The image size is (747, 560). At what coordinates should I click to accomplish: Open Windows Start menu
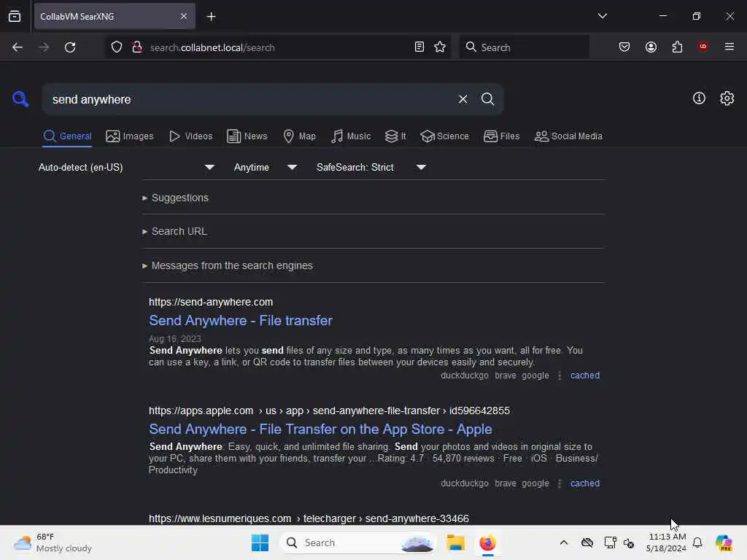(260, 542)
